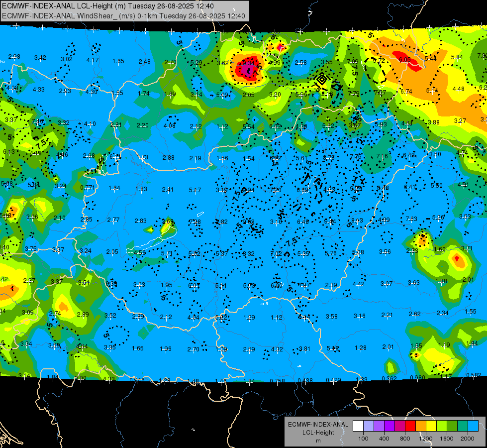Click the grid value 6.13

point(8,151)
